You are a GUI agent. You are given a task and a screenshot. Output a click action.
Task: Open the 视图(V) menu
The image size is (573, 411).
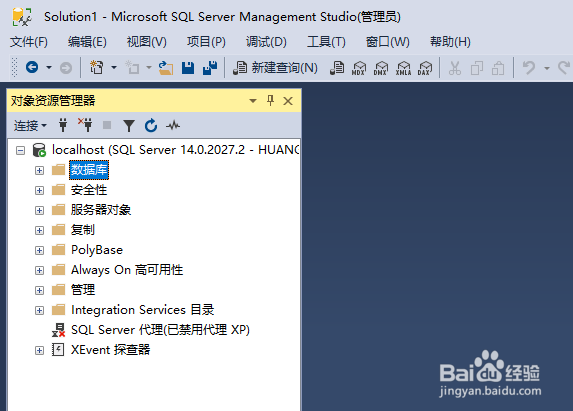[147, 42]
